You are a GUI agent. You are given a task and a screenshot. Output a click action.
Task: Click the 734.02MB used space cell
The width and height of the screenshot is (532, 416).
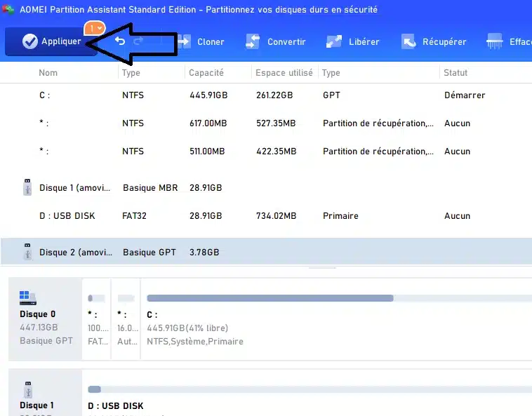coord(277,216)
